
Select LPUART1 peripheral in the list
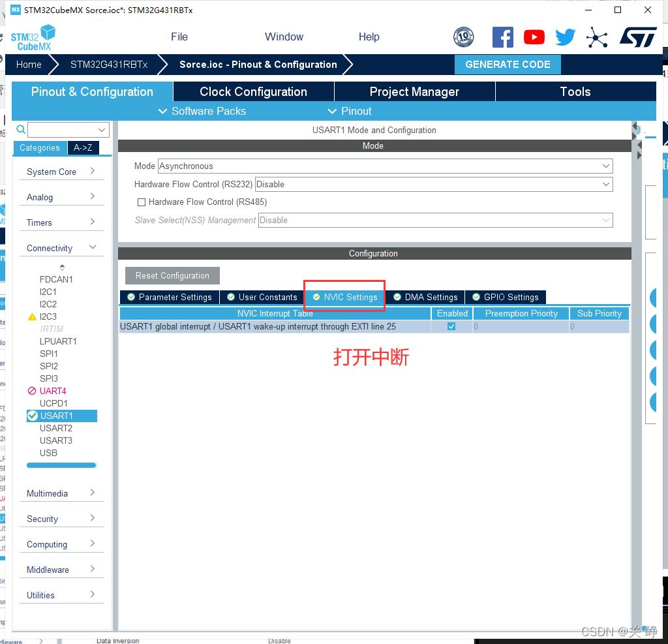[58, 341]
